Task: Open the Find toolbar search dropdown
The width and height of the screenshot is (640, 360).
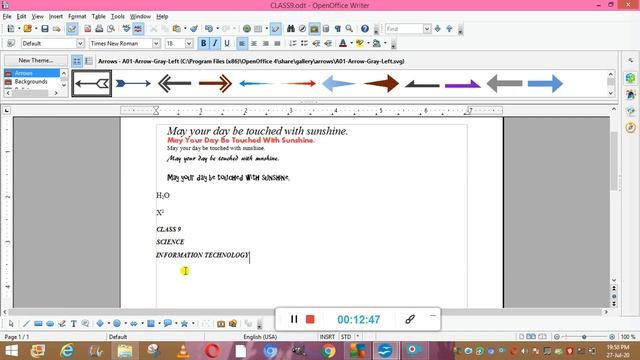Action: [427, 29]
